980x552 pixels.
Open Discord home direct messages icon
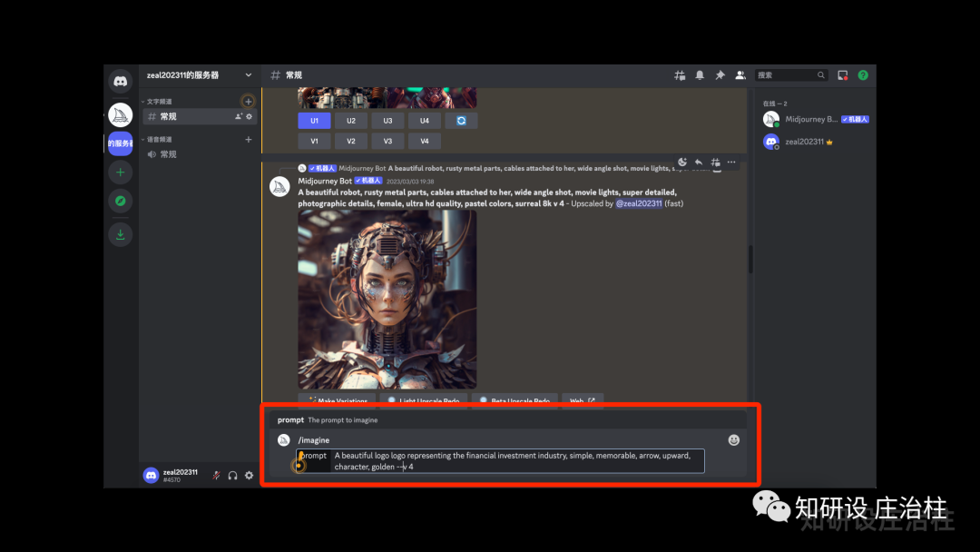[x=120, y=82]
